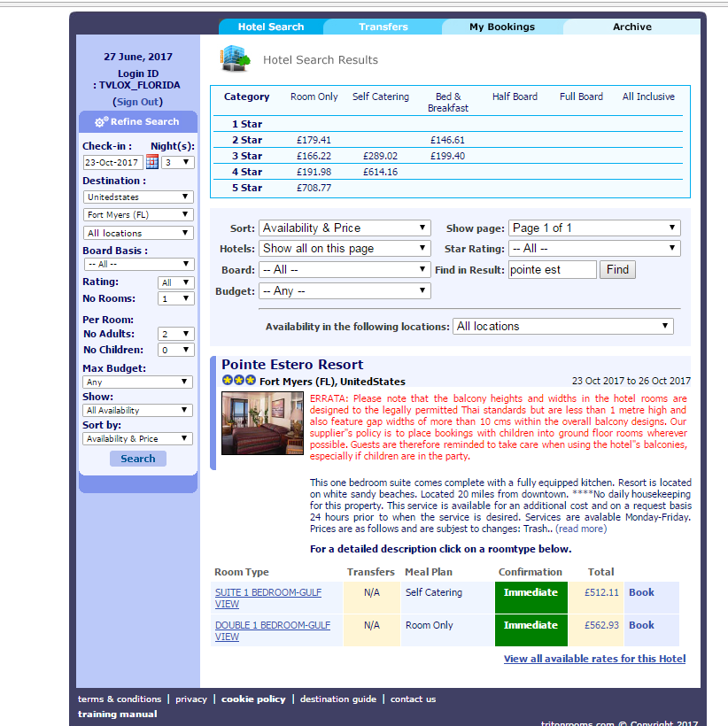Screen dimensions: 728x726
Task: Click the 3 Star Self Catering price £289.02
Action: (380, 156)
